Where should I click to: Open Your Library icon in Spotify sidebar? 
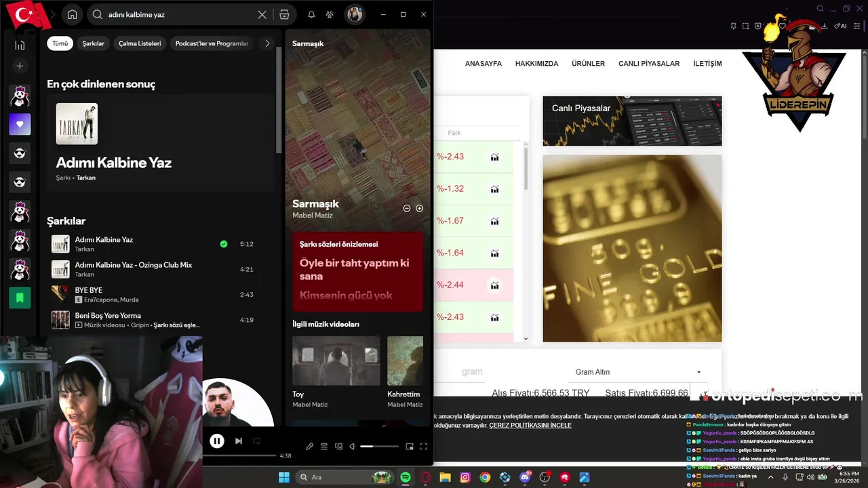[20, 45]
